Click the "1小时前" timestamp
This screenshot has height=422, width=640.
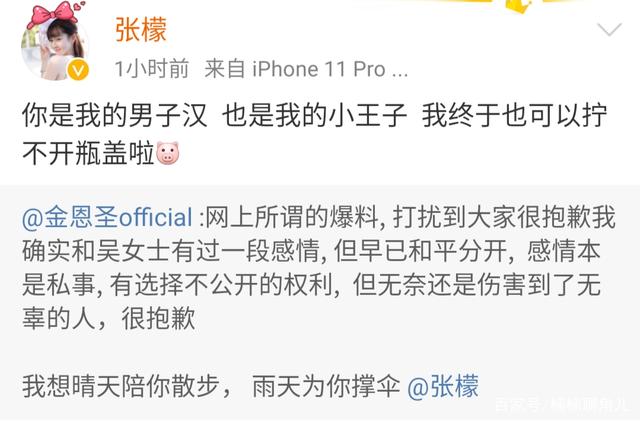(152, 68)
